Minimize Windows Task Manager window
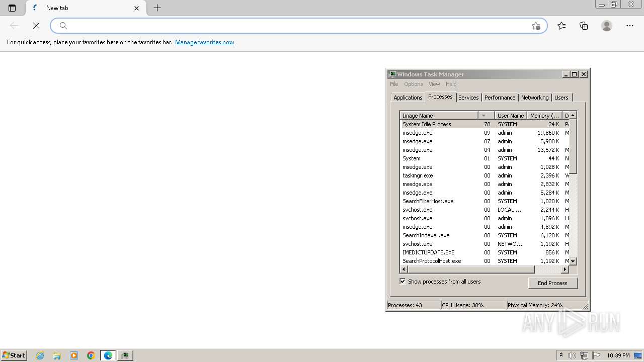644x362 pixels. 566,74
